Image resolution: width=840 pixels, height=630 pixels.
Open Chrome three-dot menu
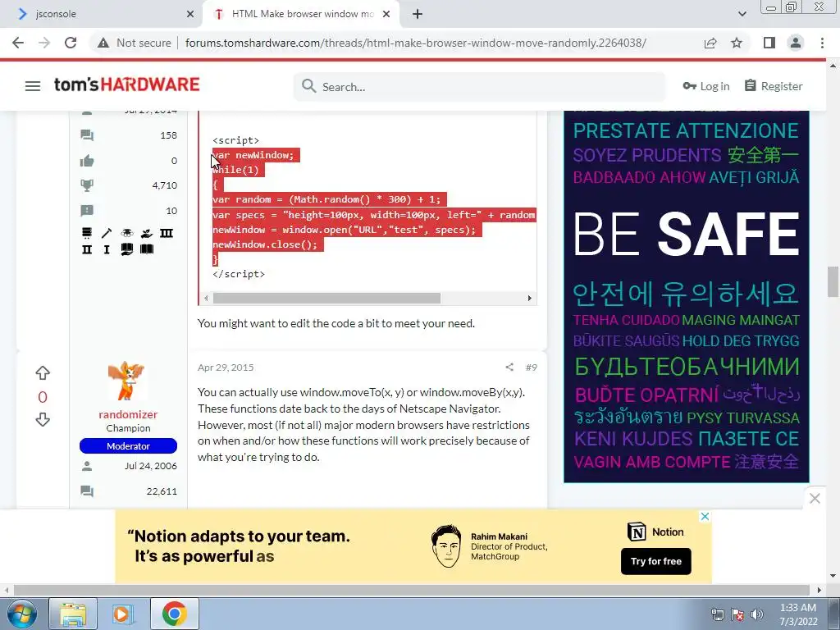click(822, 43)
